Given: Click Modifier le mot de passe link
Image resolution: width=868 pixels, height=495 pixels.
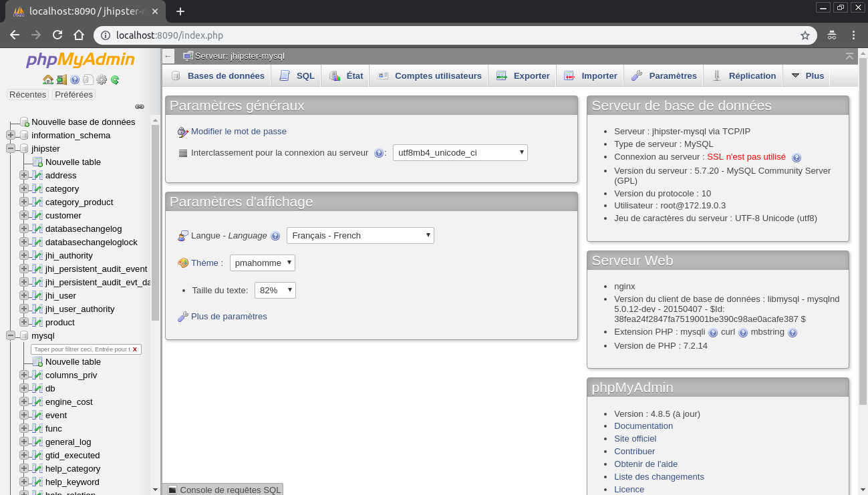Looking at the screenshot, I should coord(239,132).
